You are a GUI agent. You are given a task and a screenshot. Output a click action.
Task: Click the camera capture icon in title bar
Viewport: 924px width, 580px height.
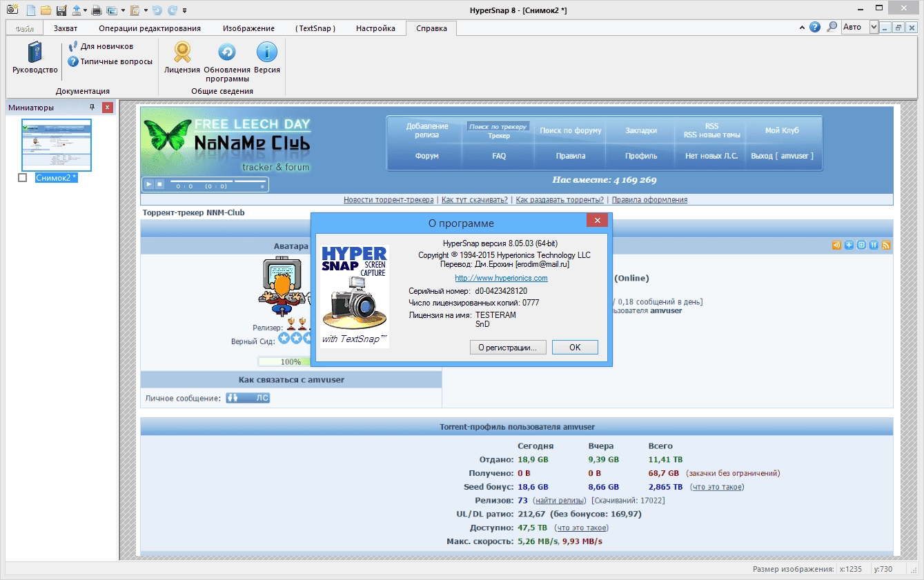pos(11,10)
